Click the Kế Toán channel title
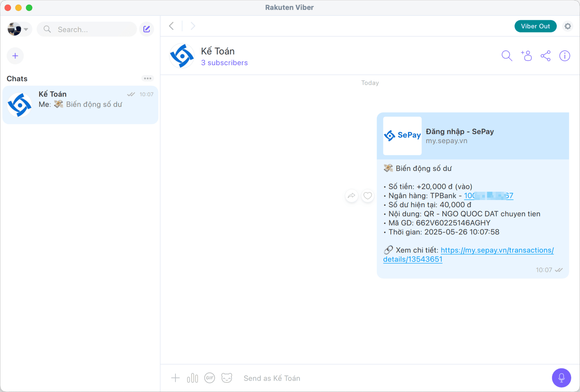 tap(218, 51)
